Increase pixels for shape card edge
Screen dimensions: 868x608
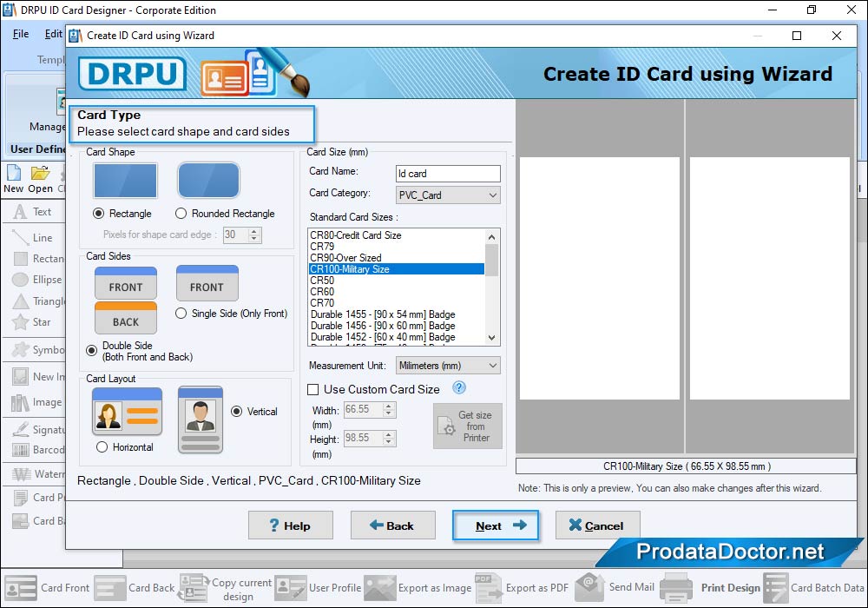(254, 231)
